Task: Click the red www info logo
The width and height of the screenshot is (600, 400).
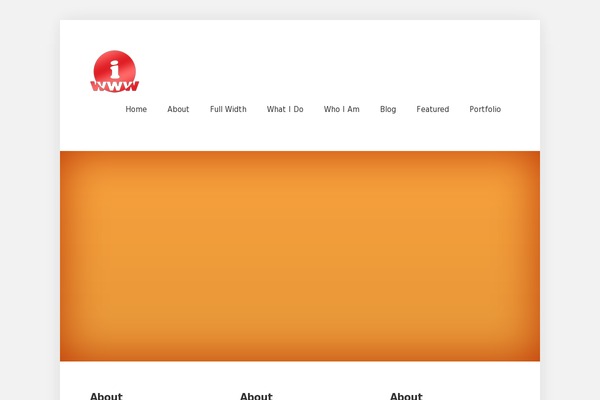Action: pos(114,72)
